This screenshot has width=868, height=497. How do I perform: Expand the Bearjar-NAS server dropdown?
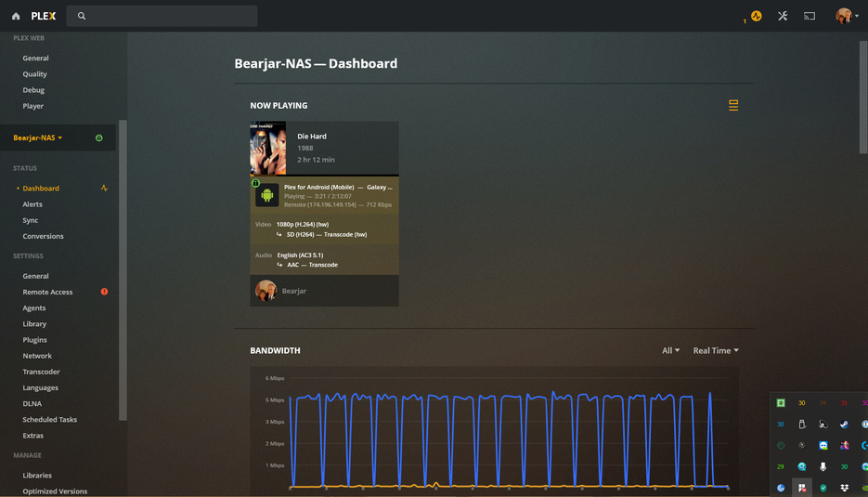38,138
